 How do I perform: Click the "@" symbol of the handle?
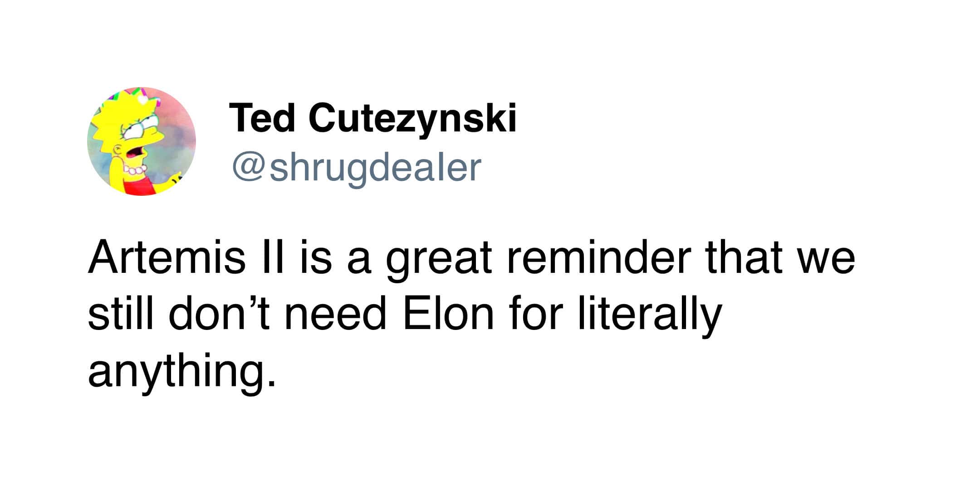pos(248,168)
